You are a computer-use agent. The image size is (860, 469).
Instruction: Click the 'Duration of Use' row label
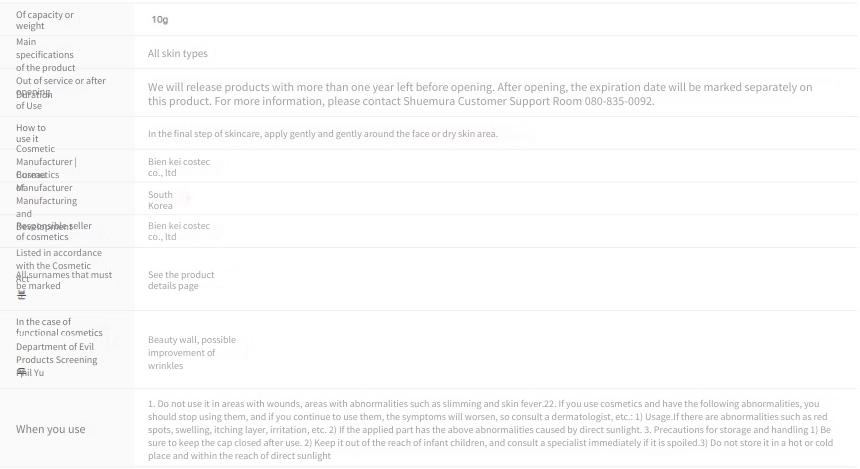point(34,100)
